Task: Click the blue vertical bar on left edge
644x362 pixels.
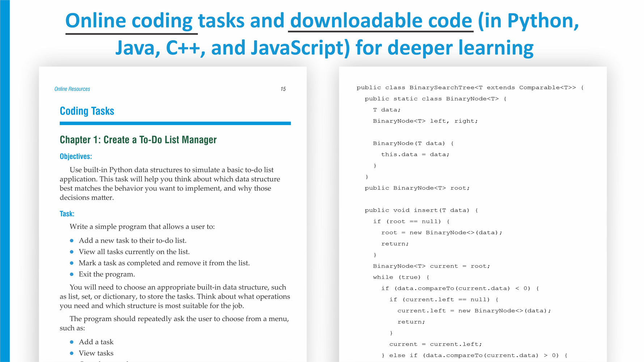Action: click(5, 181)
